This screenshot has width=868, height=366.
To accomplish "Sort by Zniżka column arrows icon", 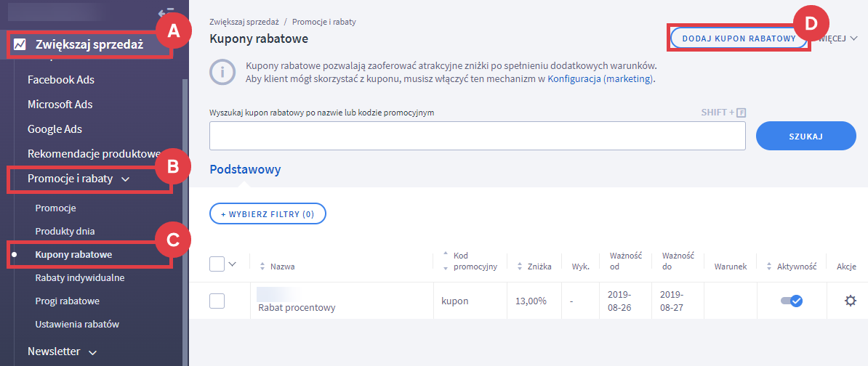I will pos(520,267).
